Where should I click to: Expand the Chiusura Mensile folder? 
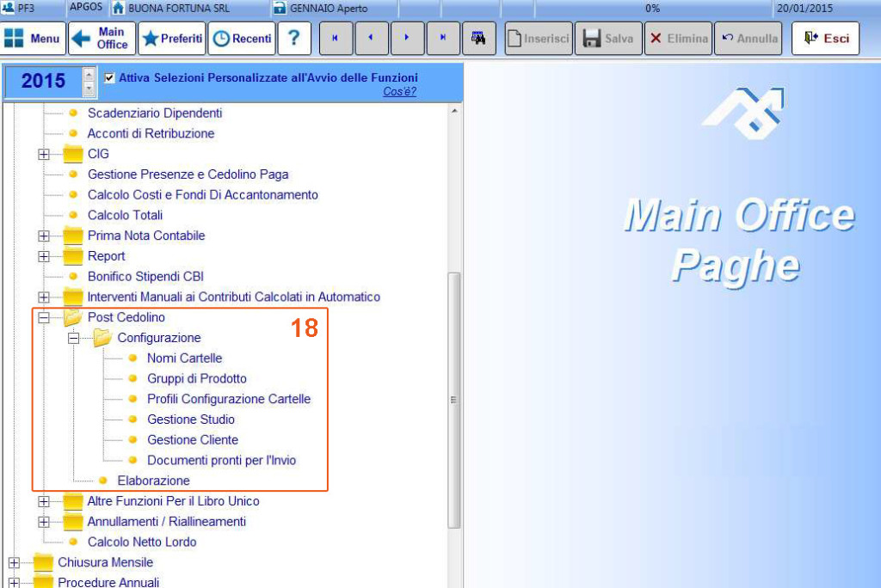14,563
